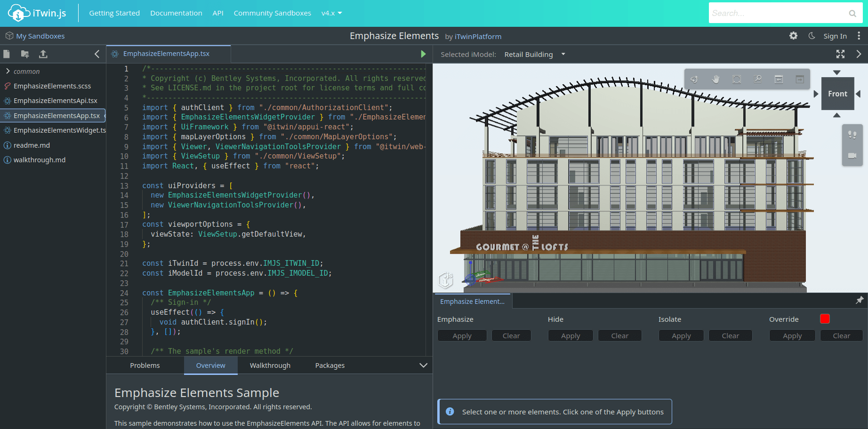Open EmphasizeElementsWidget file

point(53,130)
